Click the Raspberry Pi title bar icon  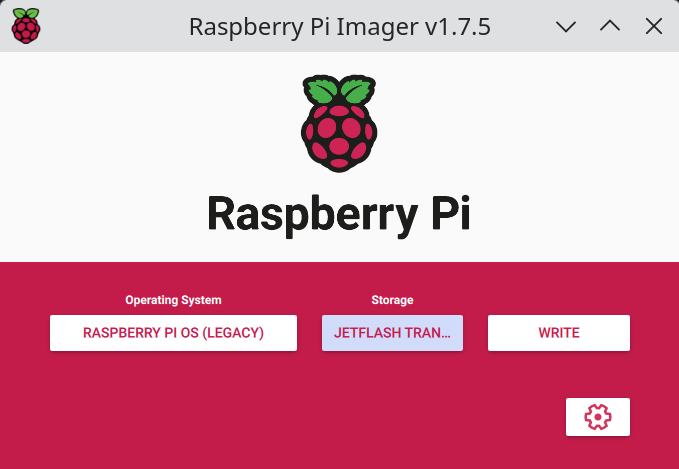tap(26, 26)
